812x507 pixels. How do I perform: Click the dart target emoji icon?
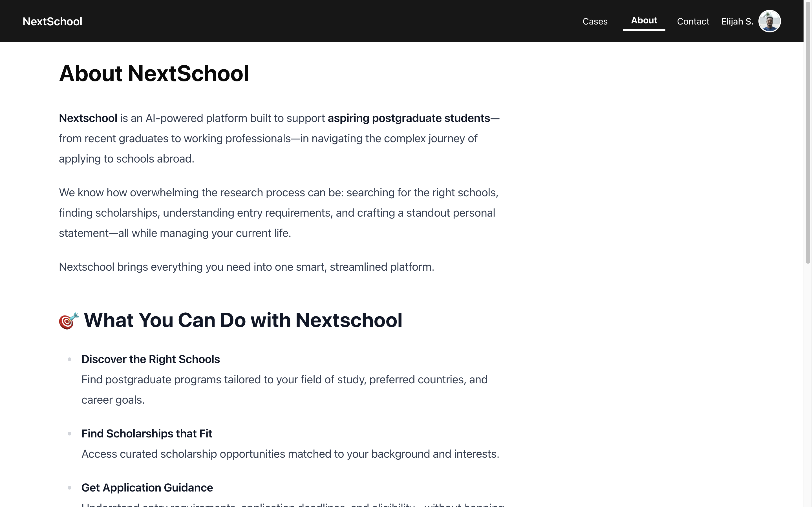(69, 321)
